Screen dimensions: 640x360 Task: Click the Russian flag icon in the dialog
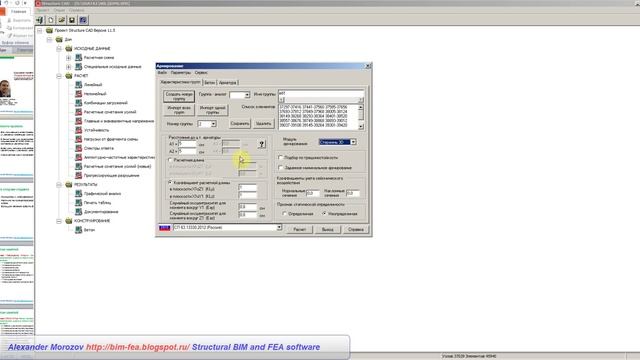[x=164, y=228]
